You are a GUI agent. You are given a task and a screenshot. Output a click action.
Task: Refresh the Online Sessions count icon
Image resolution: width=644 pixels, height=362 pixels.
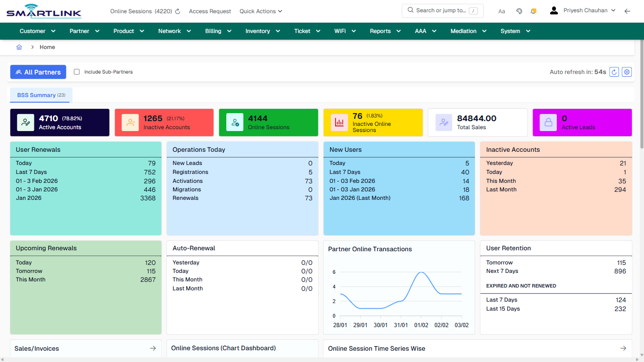click(178, 11)
